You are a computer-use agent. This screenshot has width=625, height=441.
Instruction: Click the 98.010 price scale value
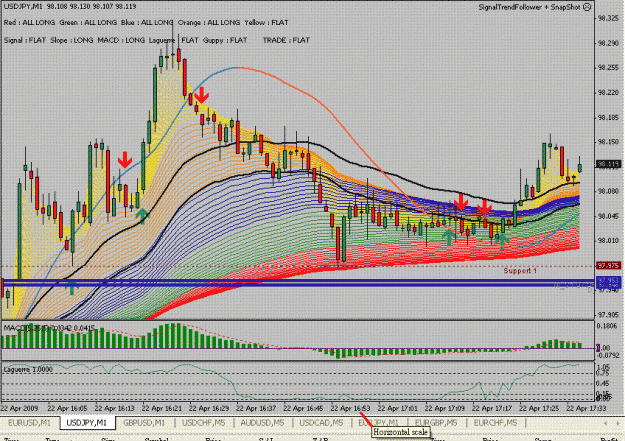pos(608,241)
